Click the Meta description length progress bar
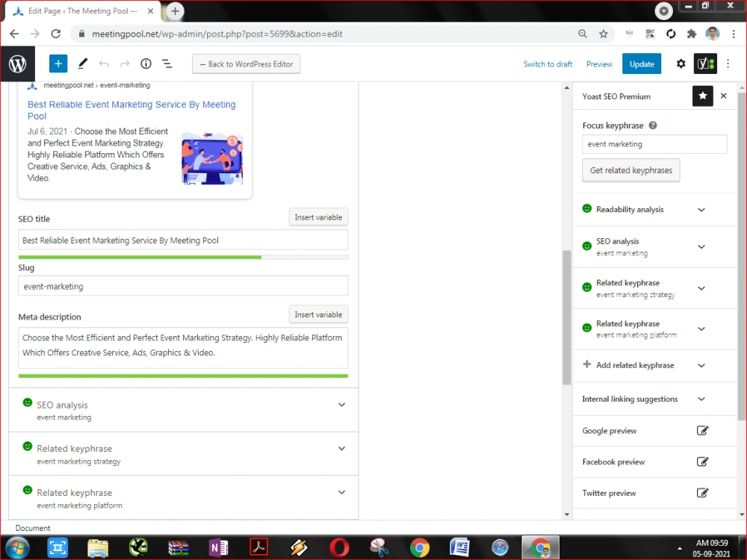Image resolution: width=747 pixels, height=560 pixels. tap(183, 376)
